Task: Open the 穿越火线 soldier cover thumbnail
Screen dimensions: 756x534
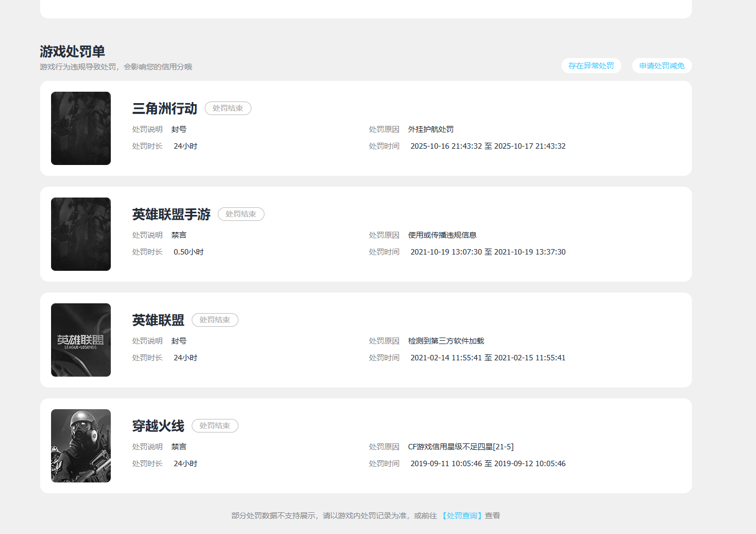Action: pyautogui.click(x=81, y=446)
